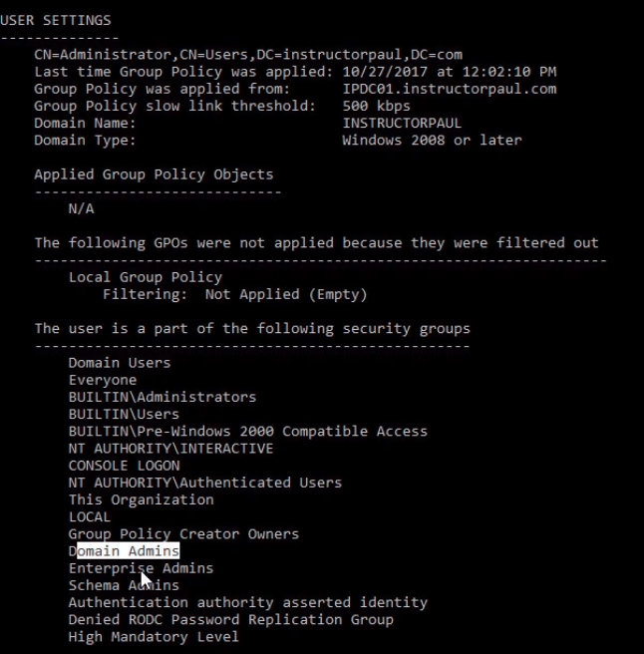Click the Pre-Windows 2000 Compatible Access entry

click(248, 432)
